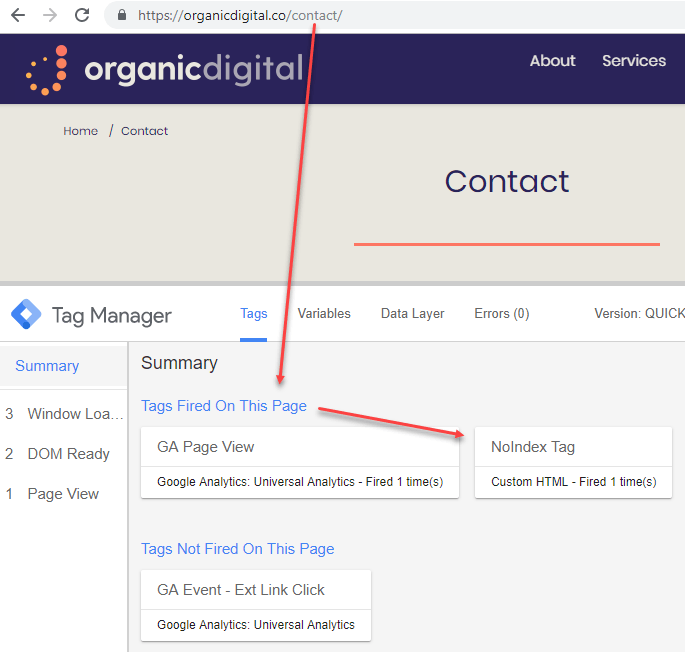The height and width of the screenshot is (652, 685).
Task: Click Custom HTML - Fired 1 time(s) text
Action: tap(574, 482)
